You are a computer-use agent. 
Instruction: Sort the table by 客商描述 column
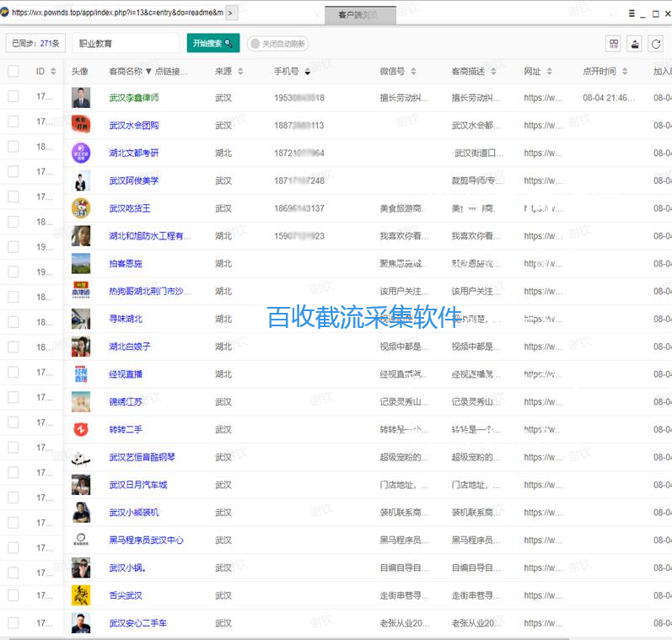point(493,71)
